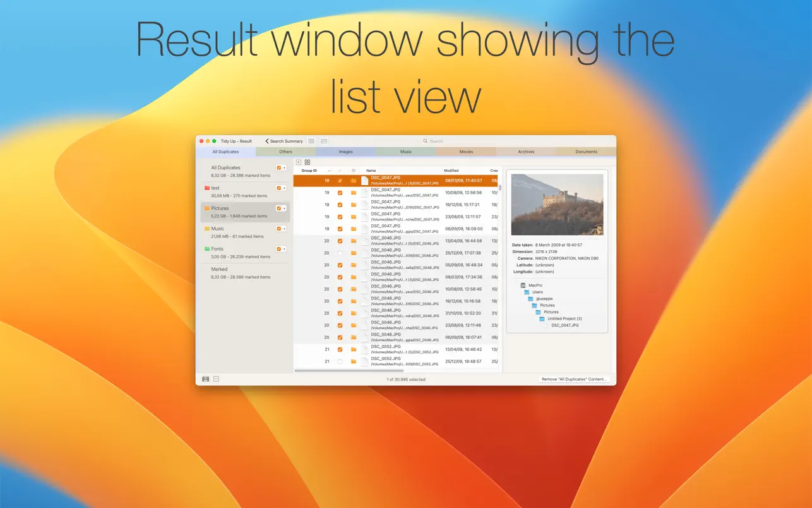Click the detail view layout icon in toolbar

click(x=323, y=141)
